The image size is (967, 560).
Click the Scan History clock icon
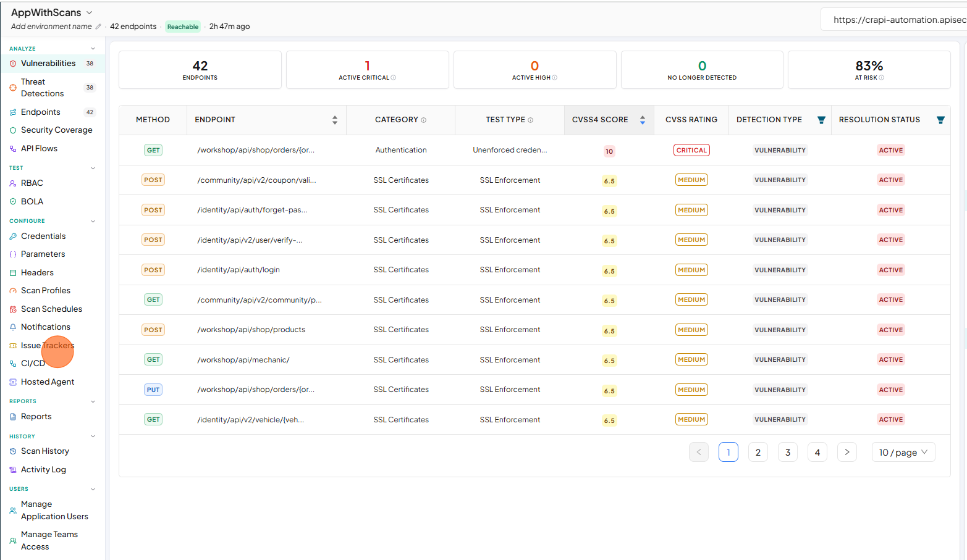click(13, 451)
